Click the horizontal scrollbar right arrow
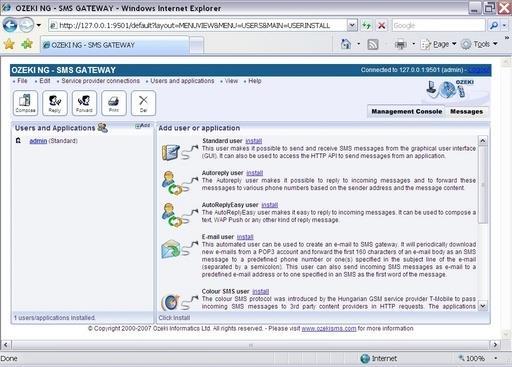Screen dimensions: 512x367 point(495,344)
